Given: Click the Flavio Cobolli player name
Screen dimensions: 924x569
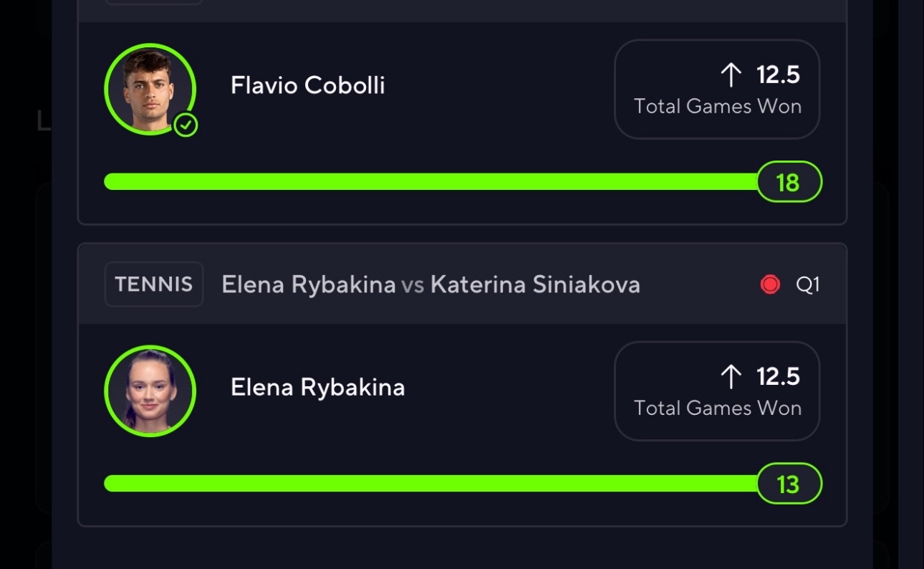Looking at the screenshot, I should 308,85.
